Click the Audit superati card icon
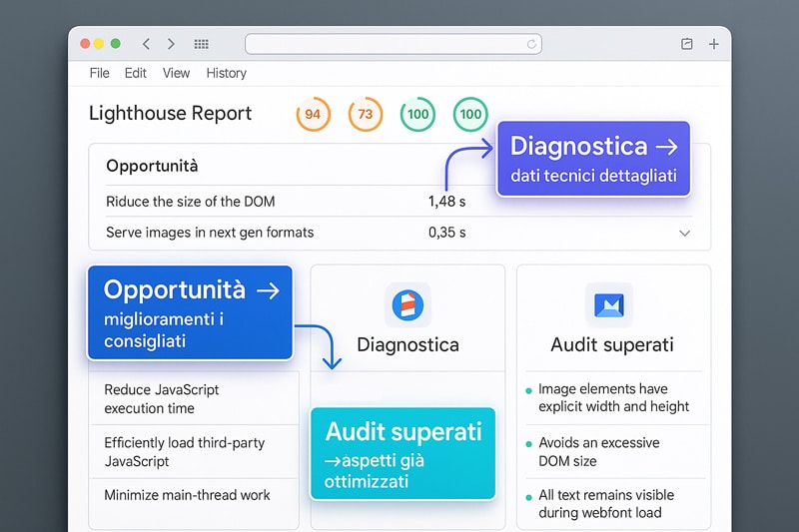This screenshot has height=532, width=799. pyautogui.click(x=609, y=305)
